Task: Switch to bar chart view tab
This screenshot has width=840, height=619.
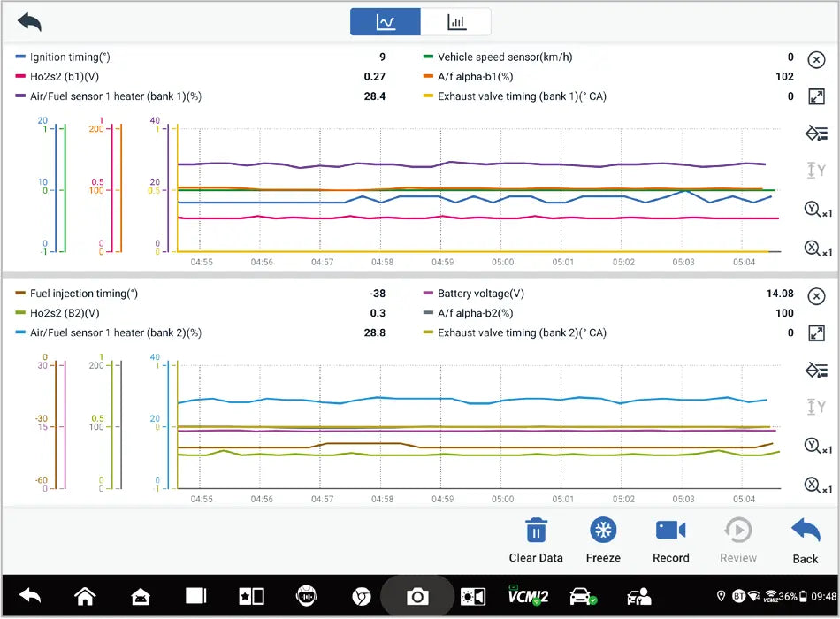Action: (456, 22)
